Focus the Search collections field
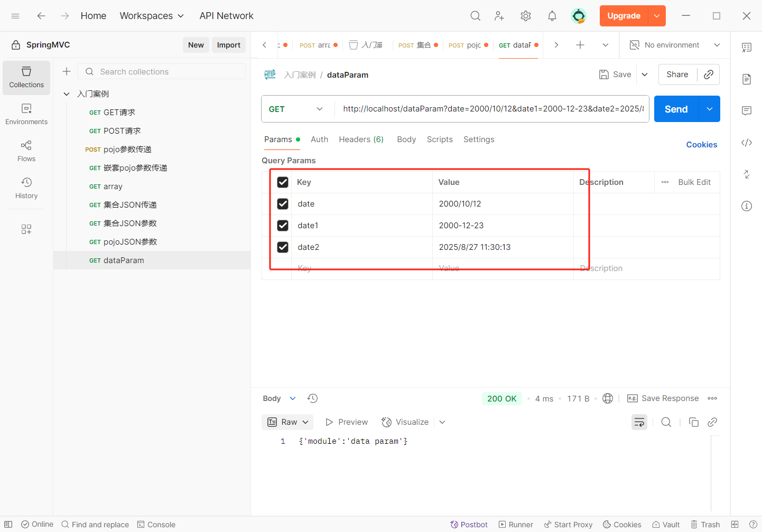 click(162, 71)
